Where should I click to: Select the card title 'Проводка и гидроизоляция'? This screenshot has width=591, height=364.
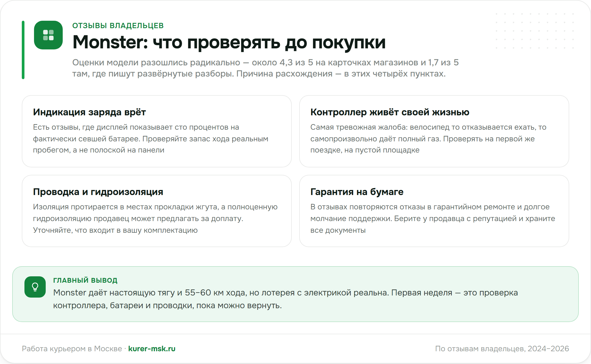click(x=98, y=192)
